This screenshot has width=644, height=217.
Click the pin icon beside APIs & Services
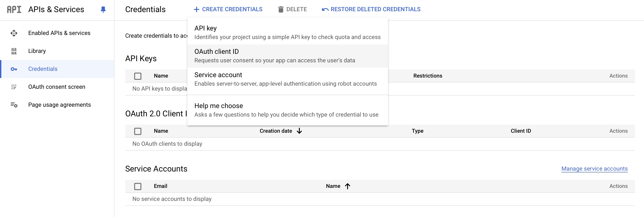103,9
